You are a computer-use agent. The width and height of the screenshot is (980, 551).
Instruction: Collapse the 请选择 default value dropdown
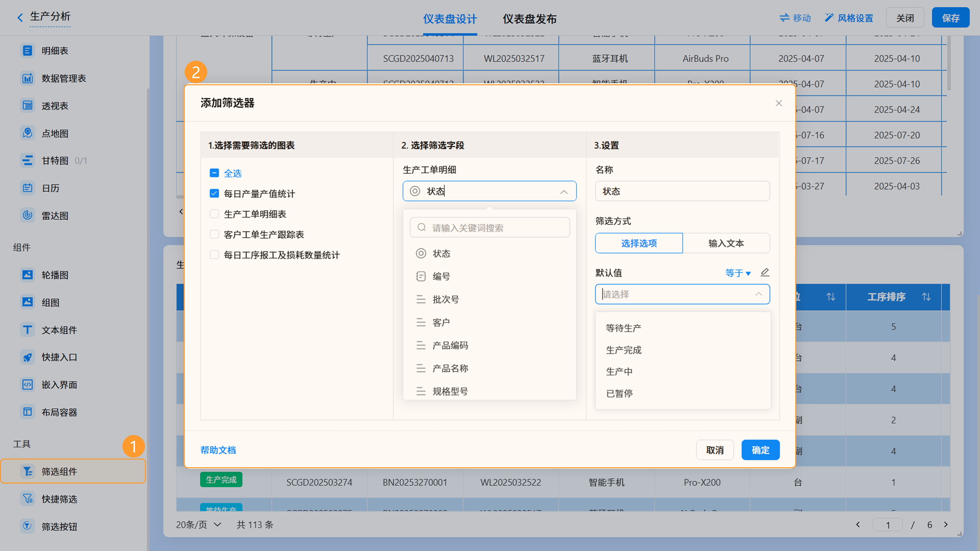(x=758, y=294)
